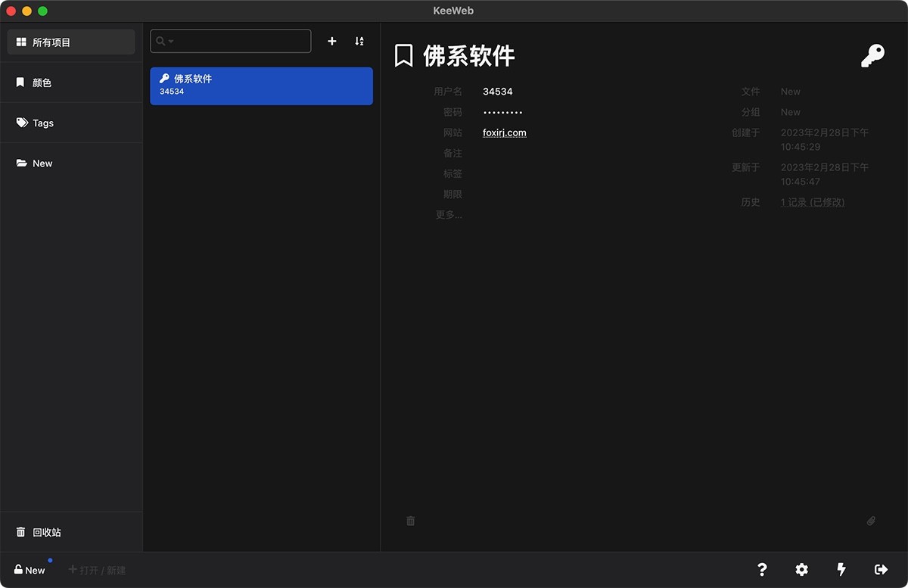Screen dimensions: 908x588
Task: Click the lock icon next to New database
Action: tap(17, 570)
